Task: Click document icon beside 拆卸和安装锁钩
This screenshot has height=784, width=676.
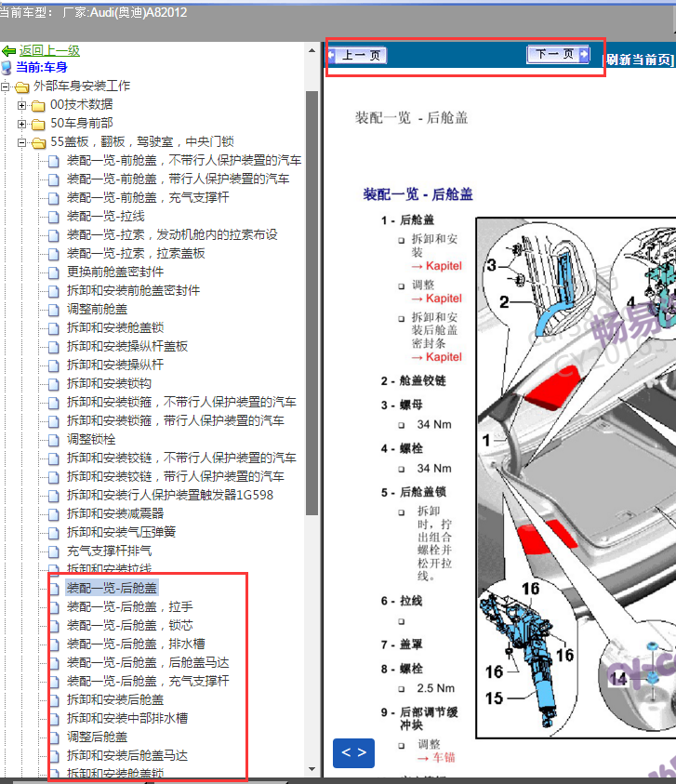Action: click(x=54, y=384)
